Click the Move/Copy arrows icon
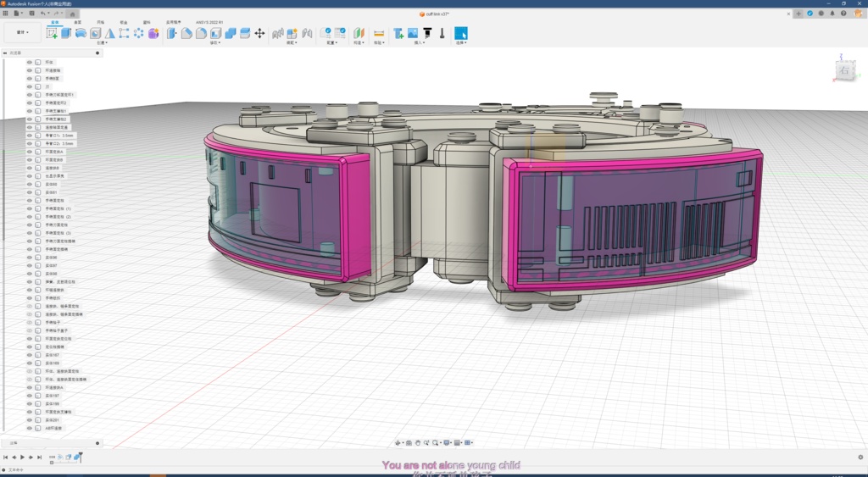The width and height of the screenshot is (868, 477). pyautogui.click(x=259, y=33)
